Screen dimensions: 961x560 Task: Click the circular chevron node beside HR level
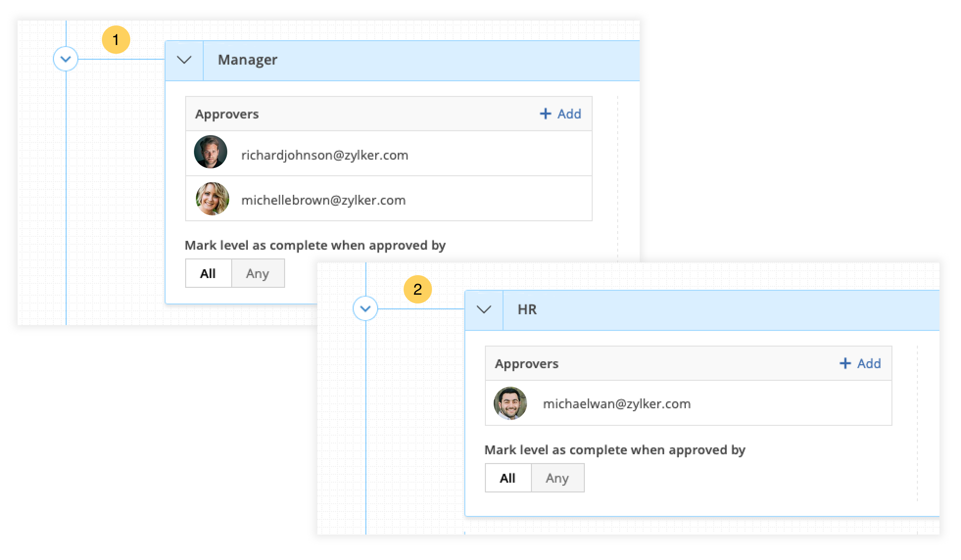tap(365, 309)
